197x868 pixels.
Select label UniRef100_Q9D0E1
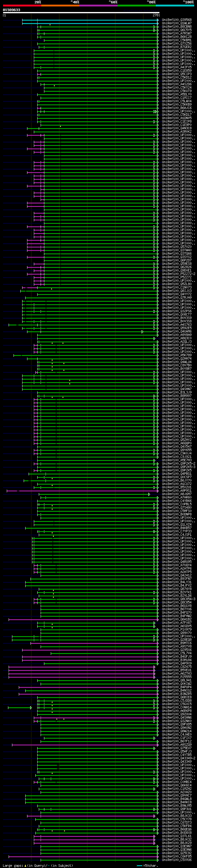click(177, 270)
